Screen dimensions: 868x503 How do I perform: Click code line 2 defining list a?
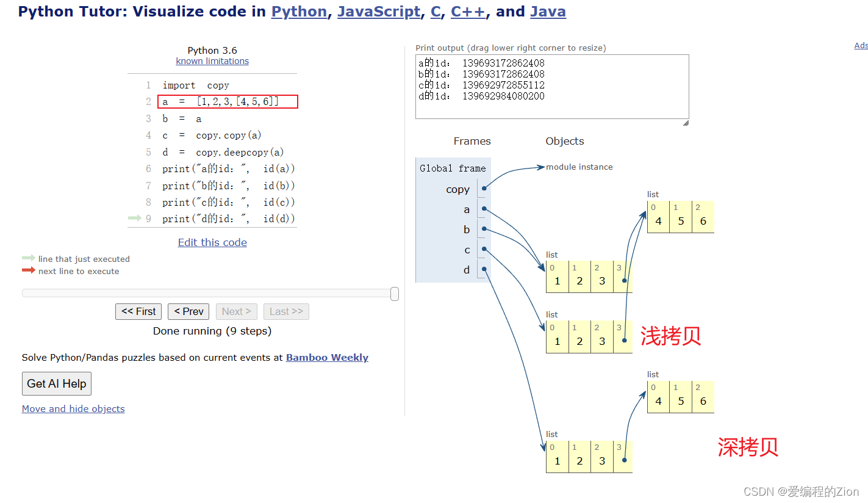(220, 102)
